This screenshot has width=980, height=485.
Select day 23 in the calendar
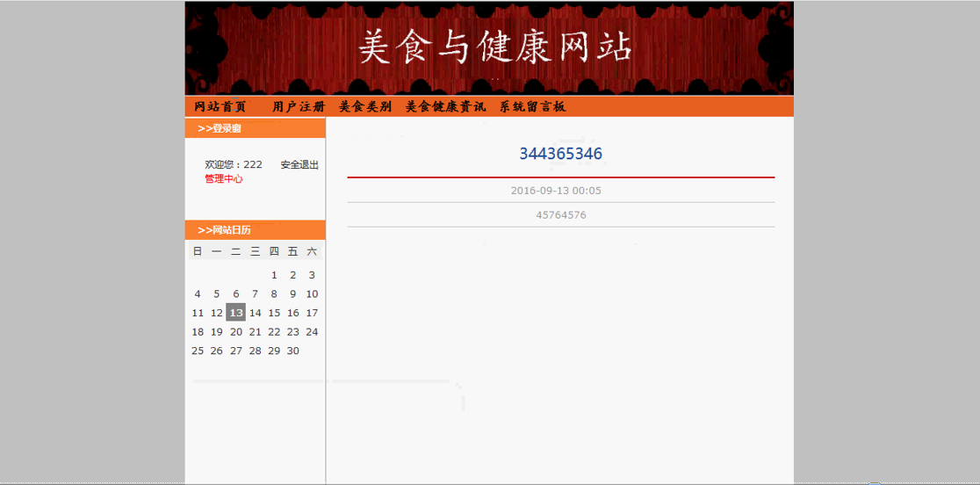click(293, 332)
